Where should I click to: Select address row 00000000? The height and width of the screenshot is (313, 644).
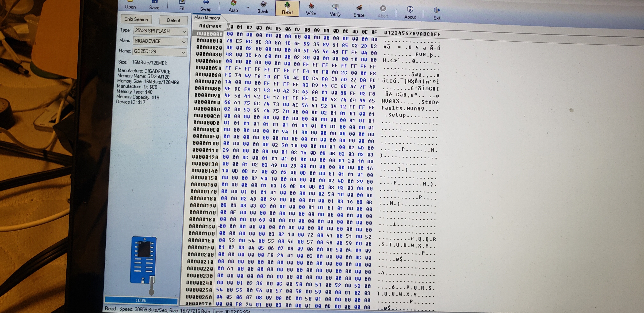coord(210,34)
